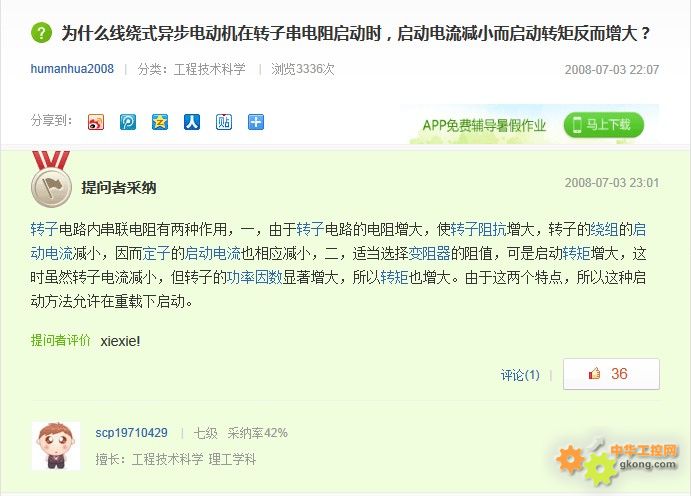Share via Tencent Weibo icon

pos(128,122)
